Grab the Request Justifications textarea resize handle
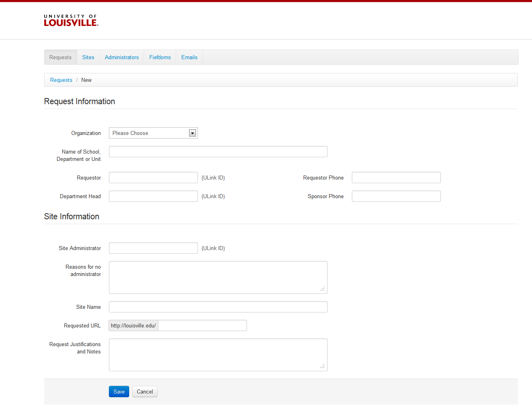 pos(323,366)
